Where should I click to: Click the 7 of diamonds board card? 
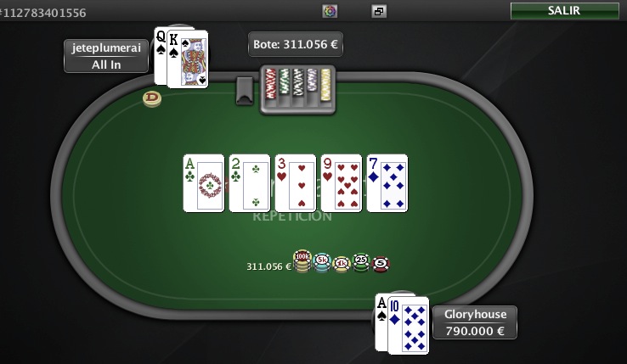387,183
